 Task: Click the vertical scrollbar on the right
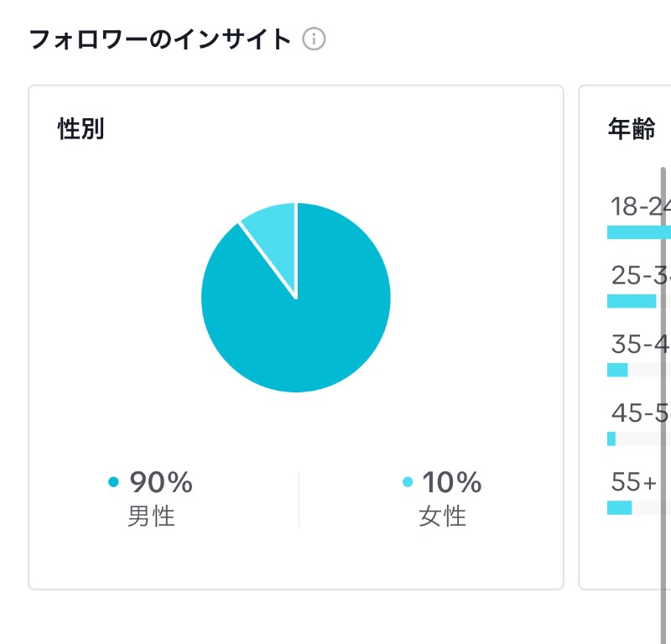click(x=663, y=402)
